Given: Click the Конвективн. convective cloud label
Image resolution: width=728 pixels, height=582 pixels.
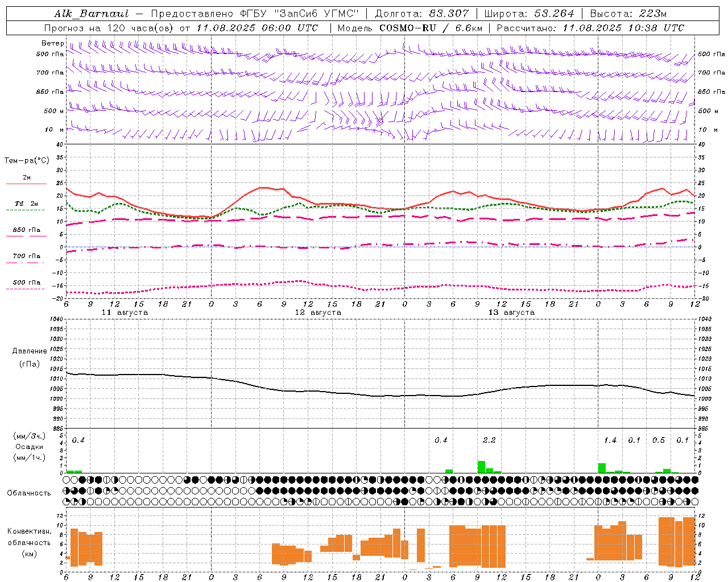Looking at the screenshot, I should pos(30,531).
